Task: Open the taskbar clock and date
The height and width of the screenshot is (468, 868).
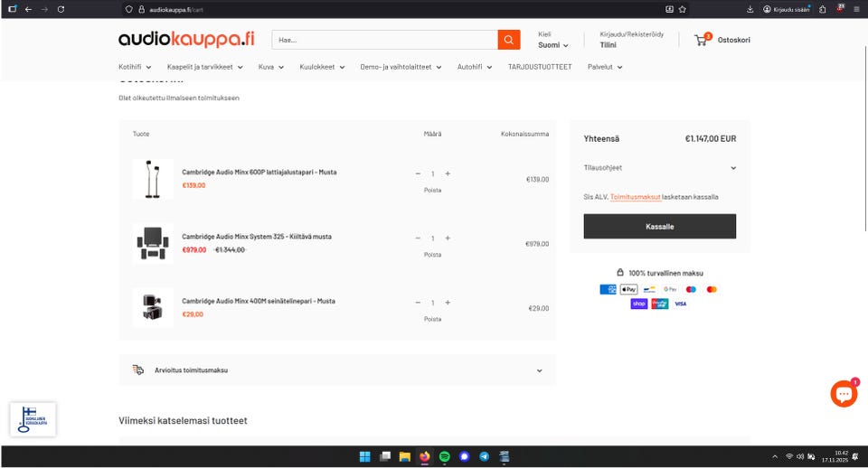Action: click(835, 456)
